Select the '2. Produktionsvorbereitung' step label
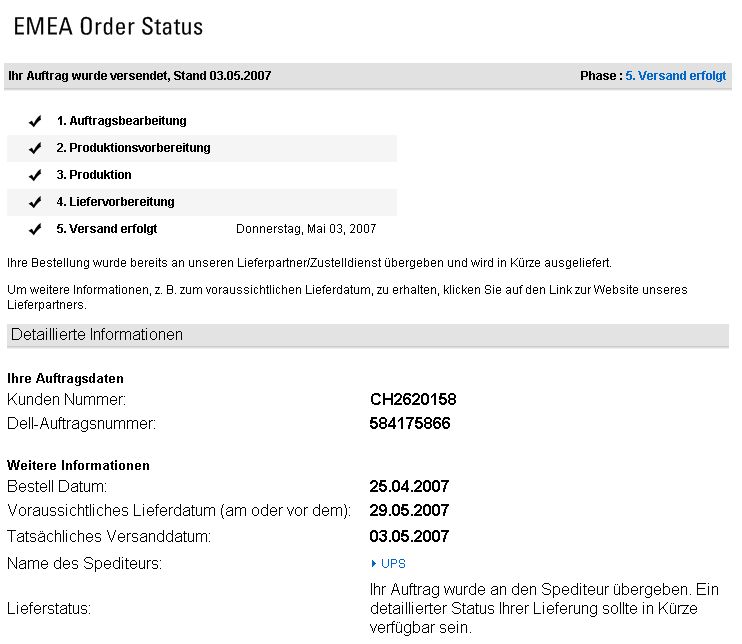The image size is (742, 644). [x=133, y=148]
